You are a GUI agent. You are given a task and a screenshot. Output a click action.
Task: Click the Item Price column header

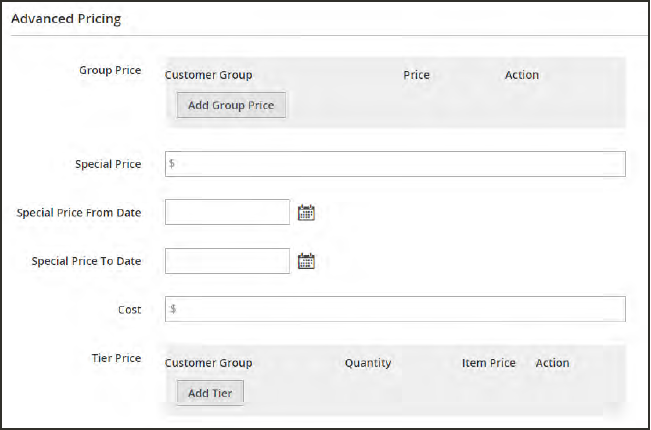coord(489,363)
